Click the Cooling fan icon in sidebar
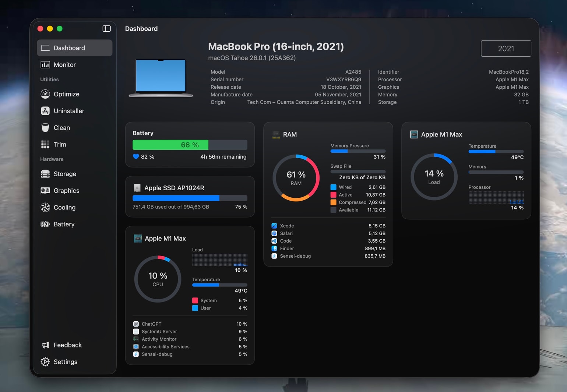 click(45, 207)
